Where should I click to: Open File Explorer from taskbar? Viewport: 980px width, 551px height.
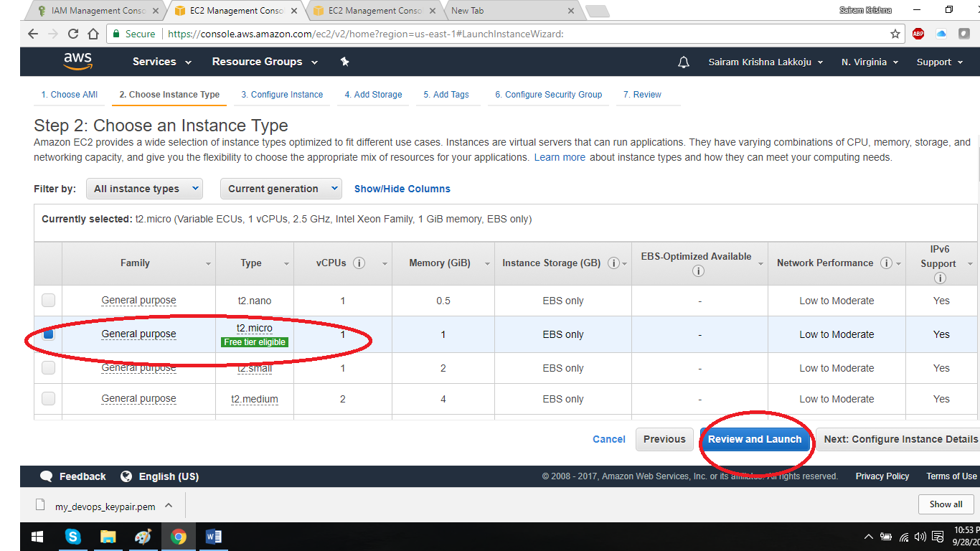[108, 537]
